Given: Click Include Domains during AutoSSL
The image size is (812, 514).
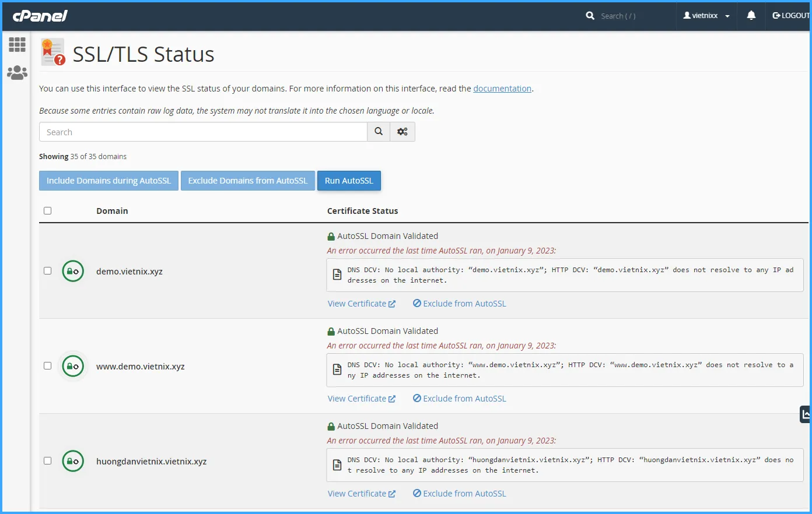Looking at the screenshot, I should (x=108, y=181).
